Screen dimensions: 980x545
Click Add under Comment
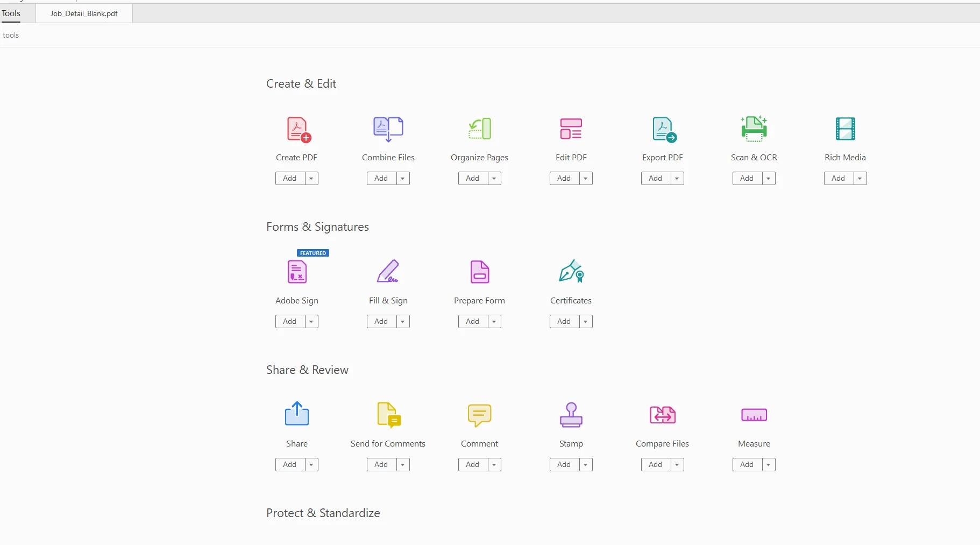(473, 465)
